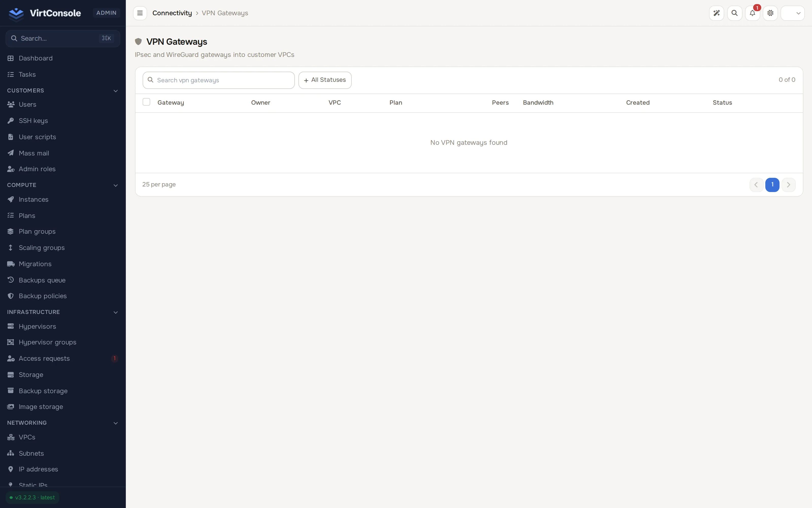Collapse the COMPUTE section
This screenshot has height=508, width=812.
point(115,185)
